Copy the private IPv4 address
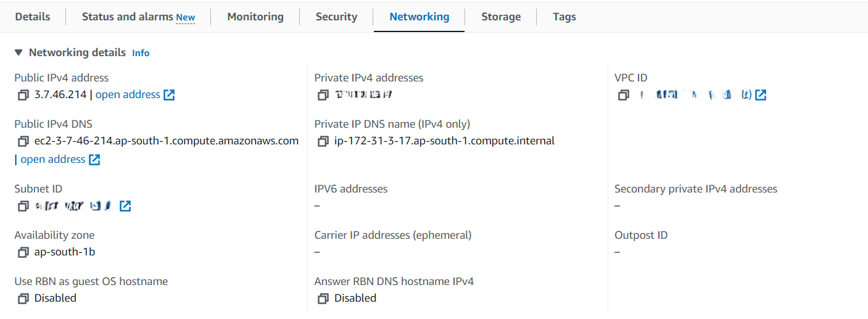Screen dimensions: 868x319 click(x=323, y=95)
